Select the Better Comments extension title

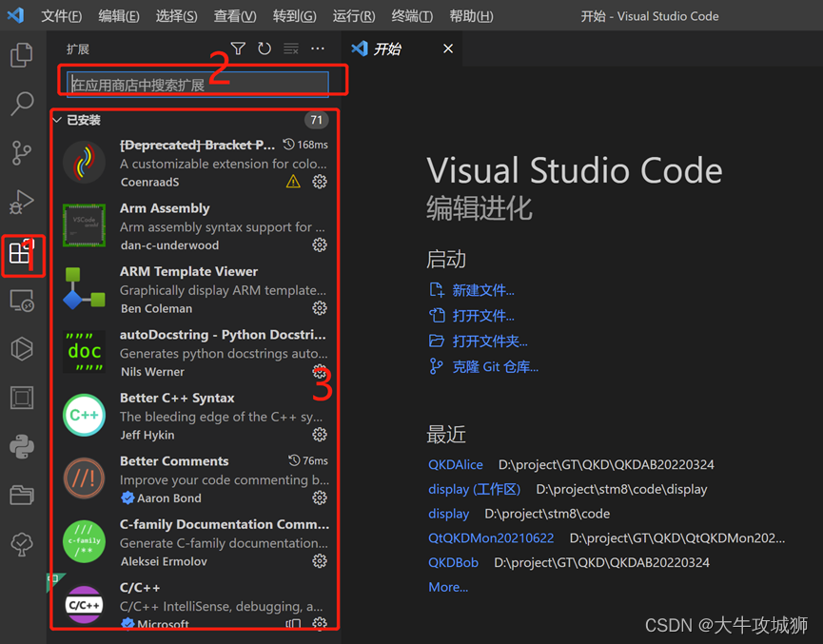[174, 460]
